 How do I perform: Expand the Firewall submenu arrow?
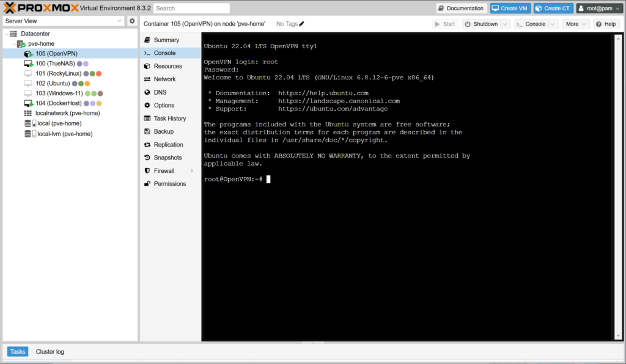[x=192, y=171]
